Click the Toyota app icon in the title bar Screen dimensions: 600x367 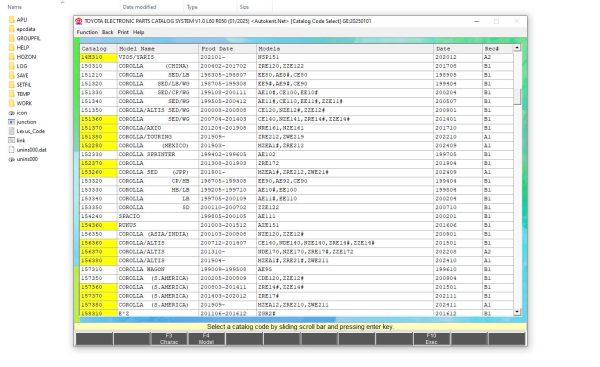click(x=79, y=21)
